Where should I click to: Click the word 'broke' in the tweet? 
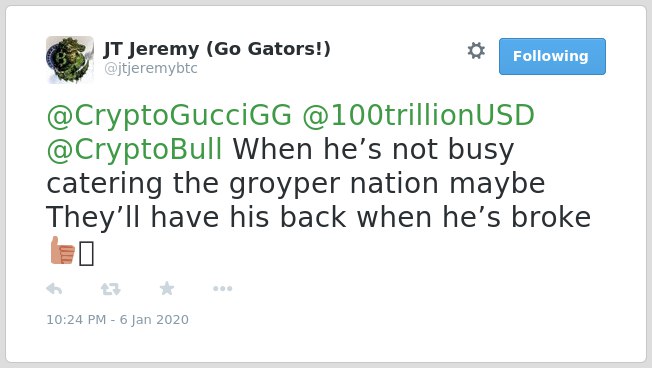coord(551,217)
